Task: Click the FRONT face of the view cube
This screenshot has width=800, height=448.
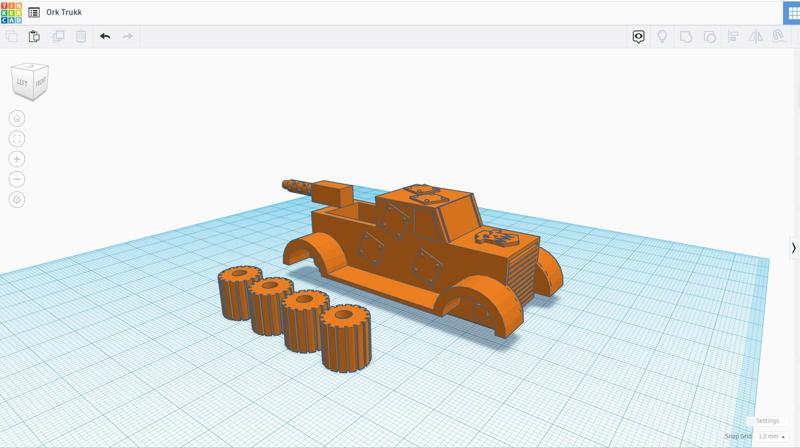Action: click(x=41, y=82)
